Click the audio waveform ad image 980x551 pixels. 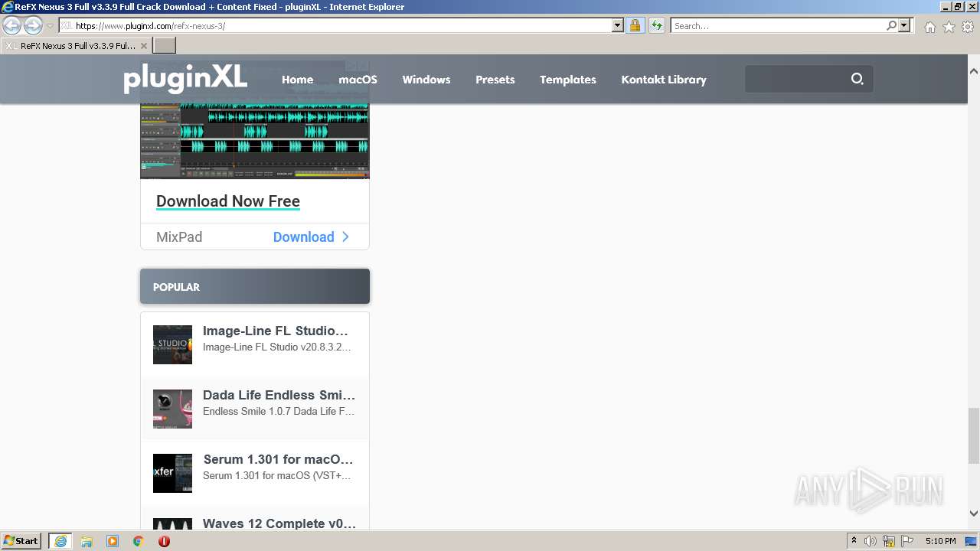tap(255, 140)
